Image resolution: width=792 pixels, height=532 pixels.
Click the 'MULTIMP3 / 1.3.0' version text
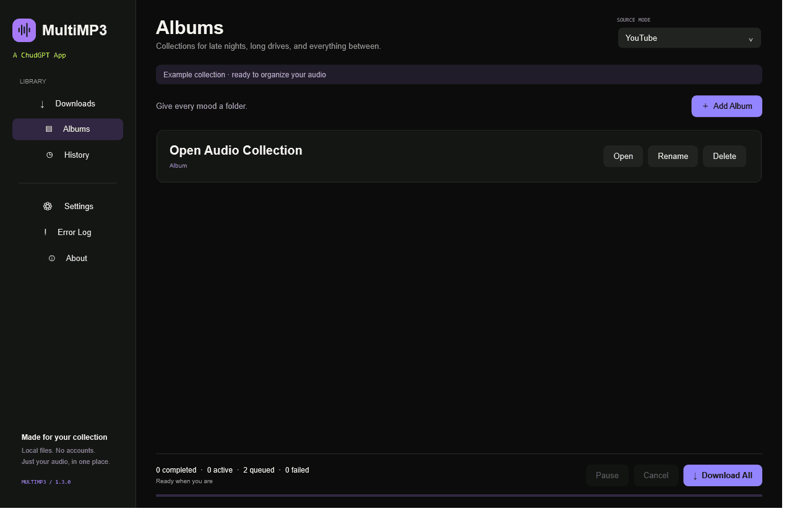coord(46,482)
